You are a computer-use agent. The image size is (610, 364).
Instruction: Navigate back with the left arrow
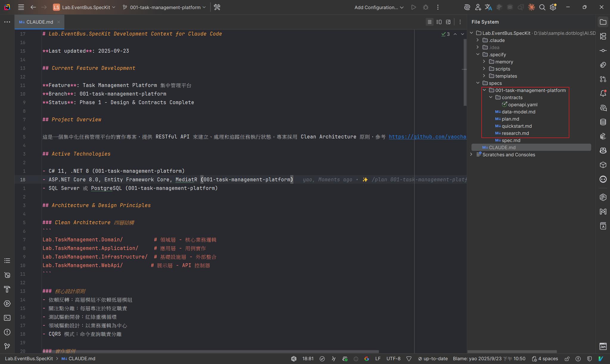point(33,7)
